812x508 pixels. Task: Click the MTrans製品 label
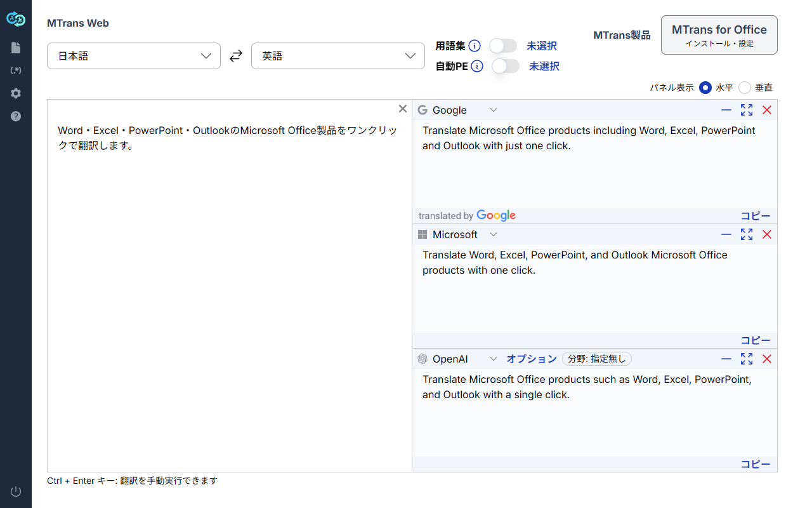pyautogui.click(x=622, y=35)
